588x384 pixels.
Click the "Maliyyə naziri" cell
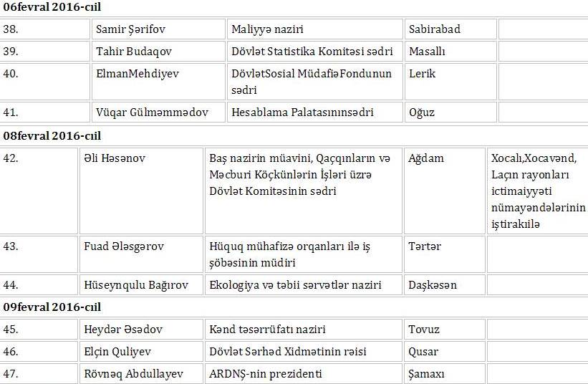[268, 29]
